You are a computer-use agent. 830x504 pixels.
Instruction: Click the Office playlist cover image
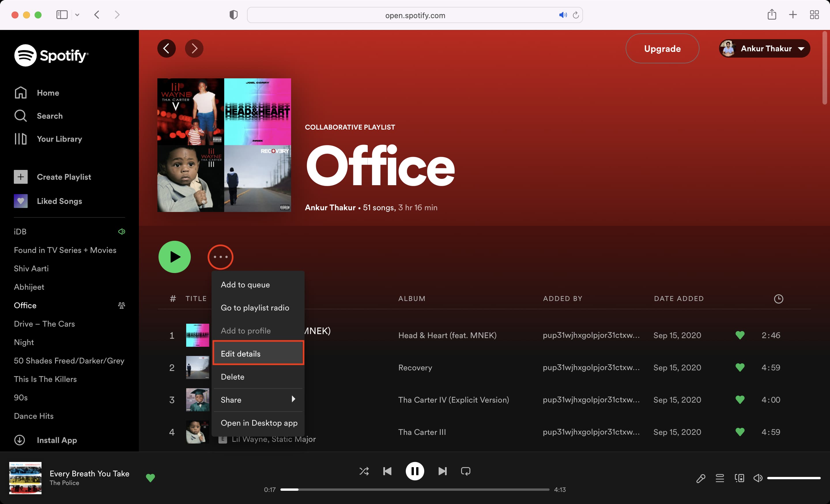(224, 145)
